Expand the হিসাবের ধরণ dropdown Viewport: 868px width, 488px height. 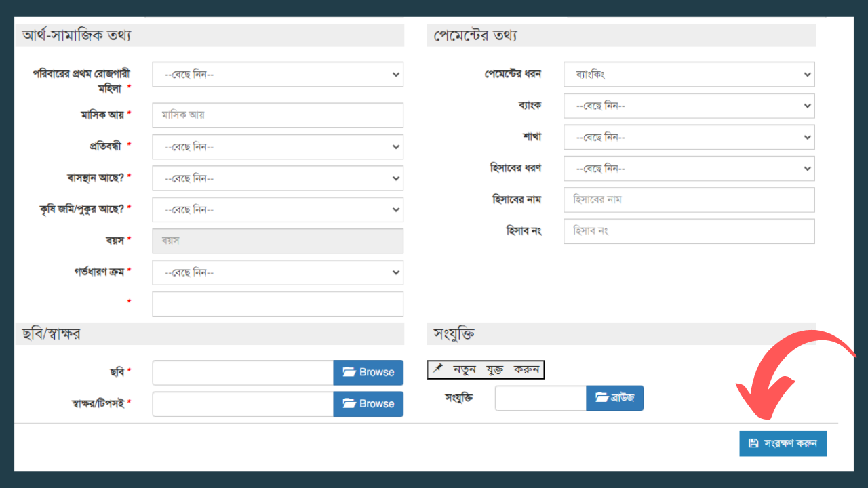pos(689,168)
